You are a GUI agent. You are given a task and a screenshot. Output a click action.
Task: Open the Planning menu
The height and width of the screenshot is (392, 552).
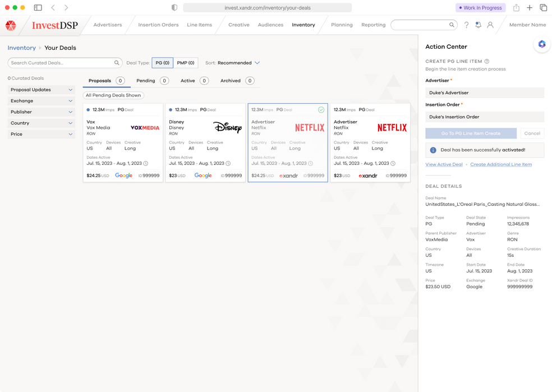(x=342, y=25)
